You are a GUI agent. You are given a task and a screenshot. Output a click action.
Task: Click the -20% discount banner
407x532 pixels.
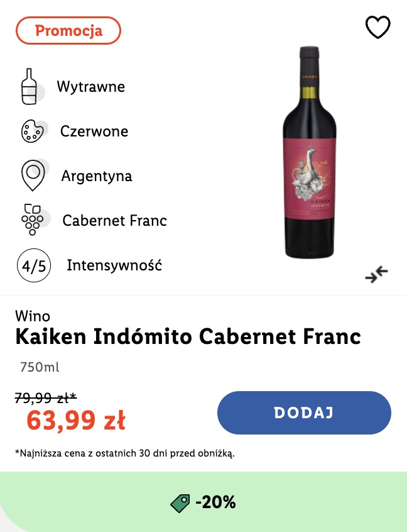(203, 502)
